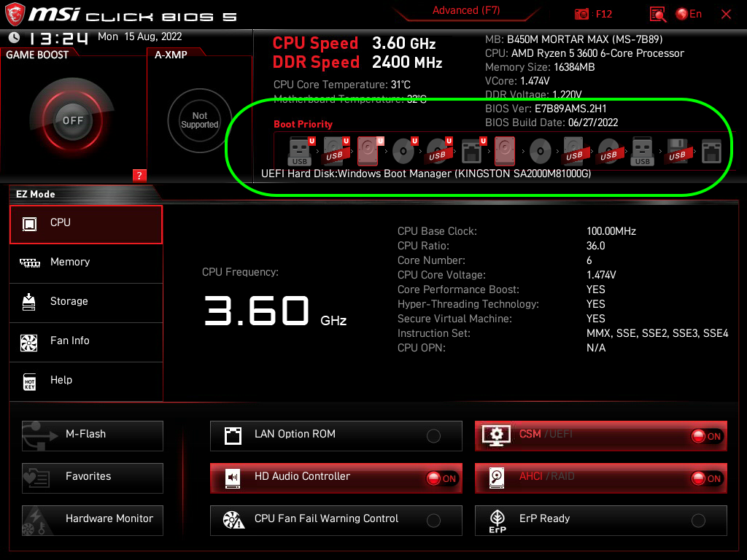Select the highlighted UEFI hard disk boot device
747x560 pixels.
tap(368, 152)
